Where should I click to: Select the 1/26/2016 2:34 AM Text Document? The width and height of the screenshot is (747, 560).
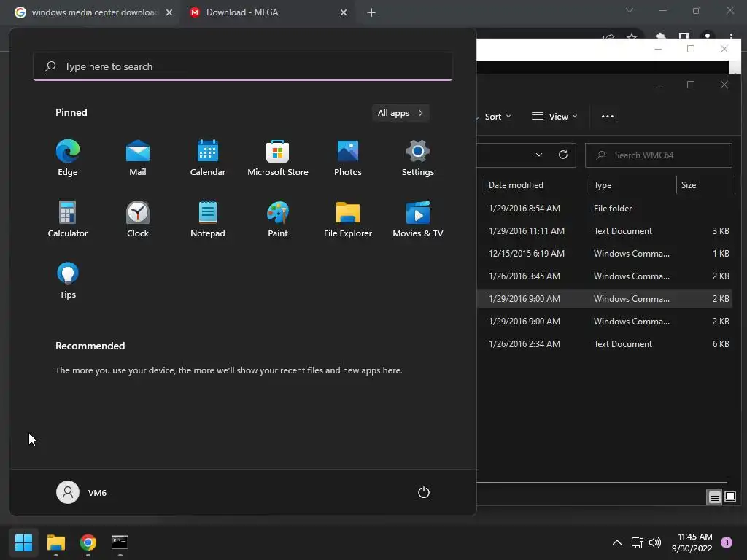click(x=604, y=344)
